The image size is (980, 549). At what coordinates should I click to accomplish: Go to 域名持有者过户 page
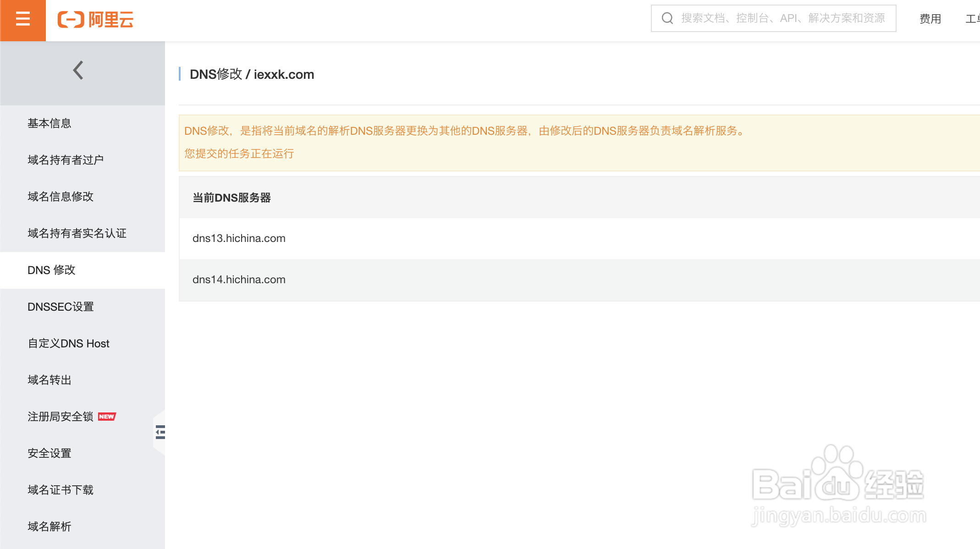tap(66, 160)
